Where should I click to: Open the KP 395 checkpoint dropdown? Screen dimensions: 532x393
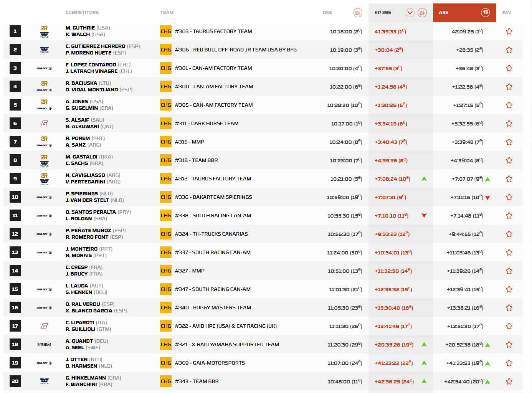tap(410, 13)
